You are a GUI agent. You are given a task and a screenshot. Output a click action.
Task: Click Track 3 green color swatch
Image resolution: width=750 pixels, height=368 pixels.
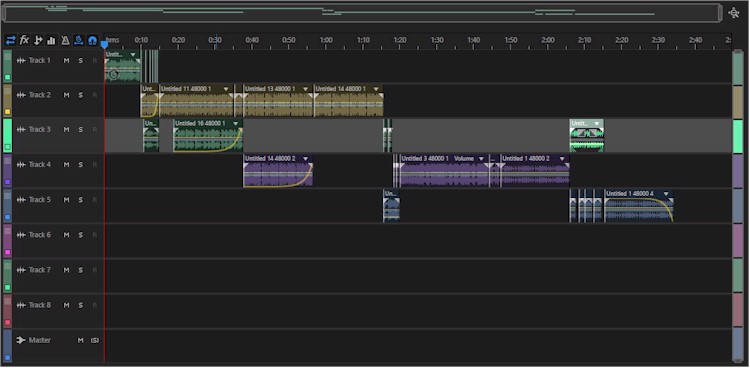7,147
